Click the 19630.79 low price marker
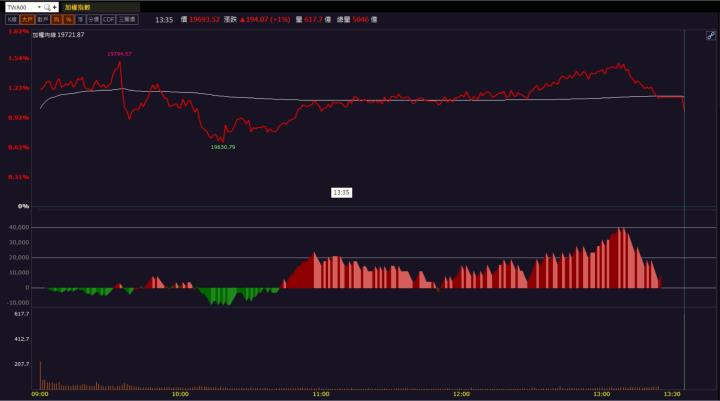This screenshot has width=720, height=401. pos(222,147)
